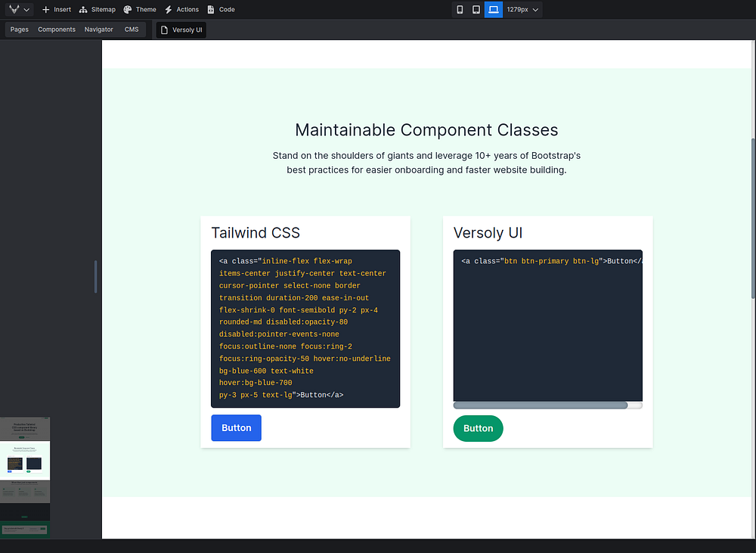Switch to the CMS tab
The height and width of the screenshot is (553, 756).
coord(132,30)
